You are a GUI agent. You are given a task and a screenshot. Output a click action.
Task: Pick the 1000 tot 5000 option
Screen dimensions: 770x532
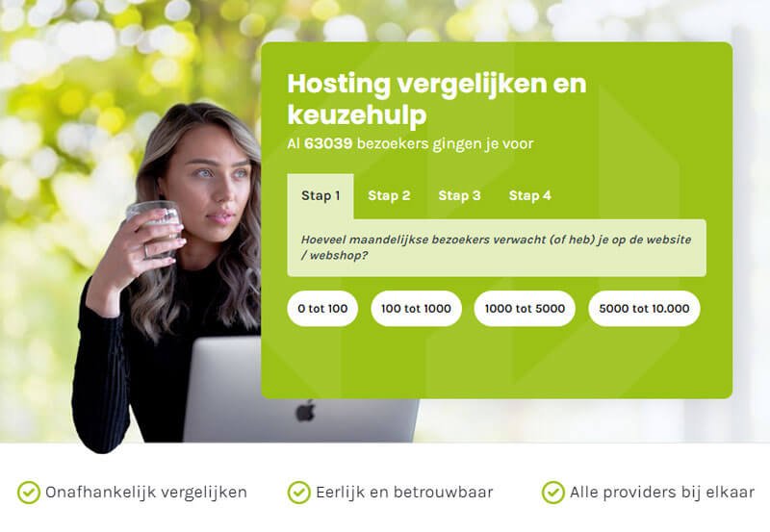click(x=525, y=309)
